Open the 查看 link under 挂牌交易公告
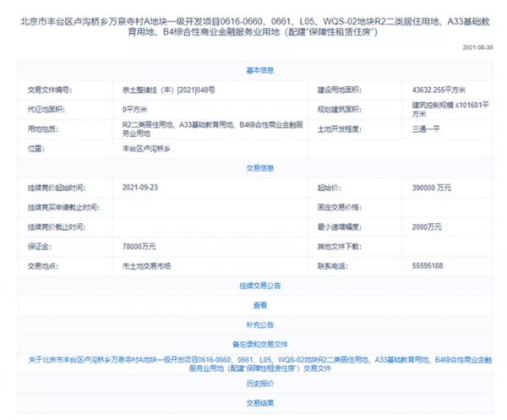The width and height of the screenshot is (507, 420). point(260,305)
